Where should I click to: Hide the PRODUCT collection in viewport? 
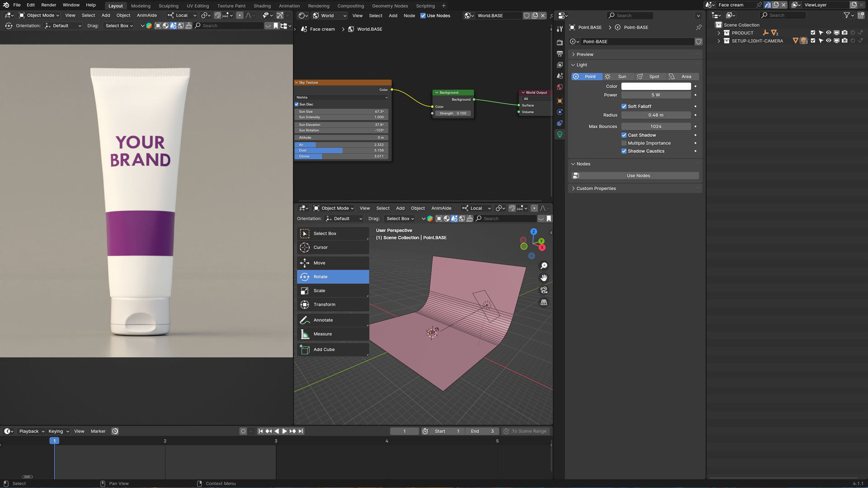pyautogui.click(x=828, y=33)
